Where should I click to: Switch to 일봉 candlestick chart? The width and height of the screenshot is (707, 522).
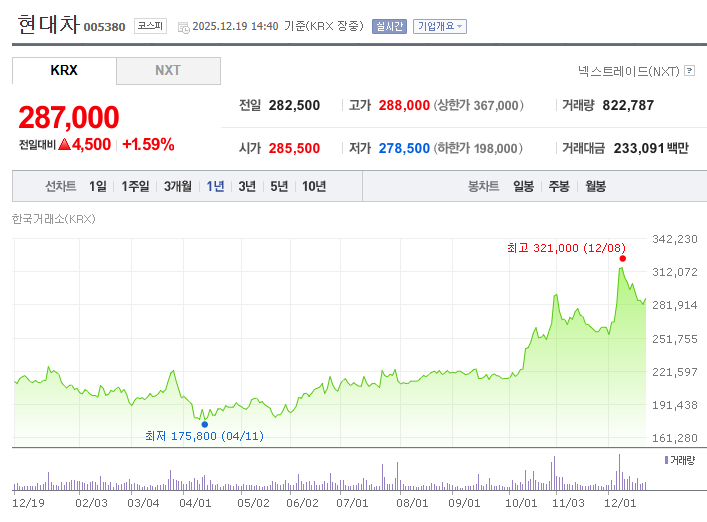523,186
